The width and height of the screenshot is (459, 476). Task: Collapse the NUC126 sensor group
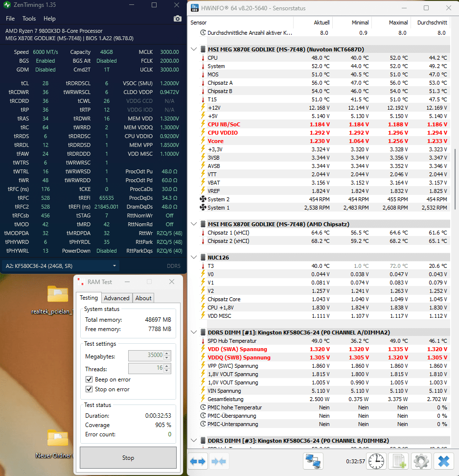(x=194, y=258)
